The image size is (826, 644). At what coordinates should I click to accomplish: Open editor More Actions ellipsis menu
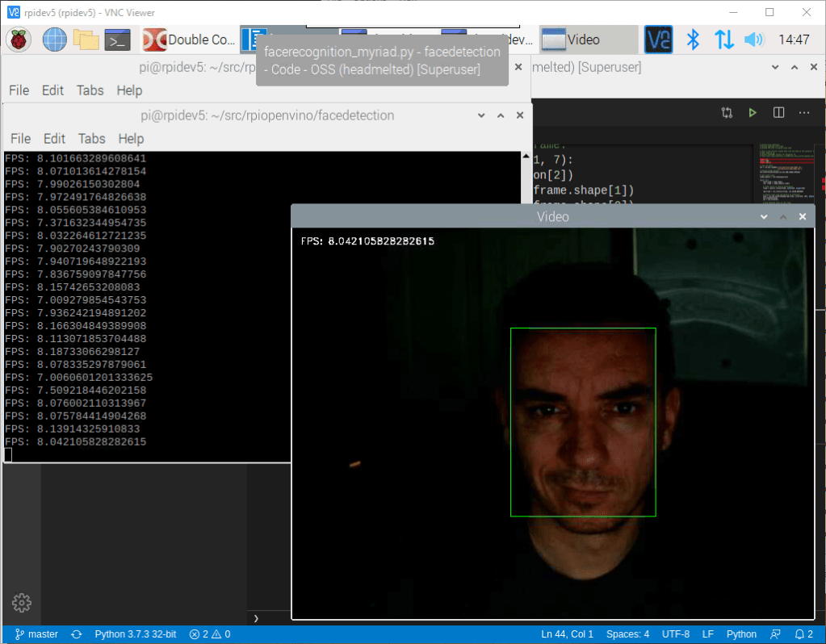tap(804, 113)
